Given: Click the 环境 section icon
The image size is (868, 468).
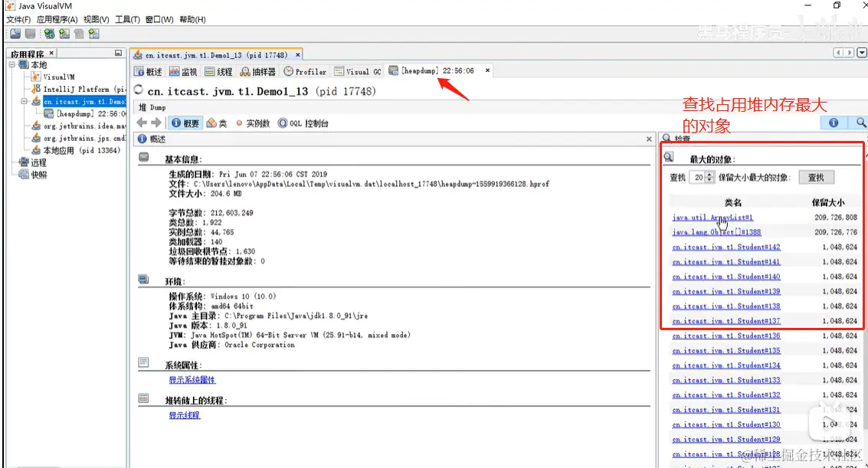Looking at the screenshot, I should click(x=144, y=280).
